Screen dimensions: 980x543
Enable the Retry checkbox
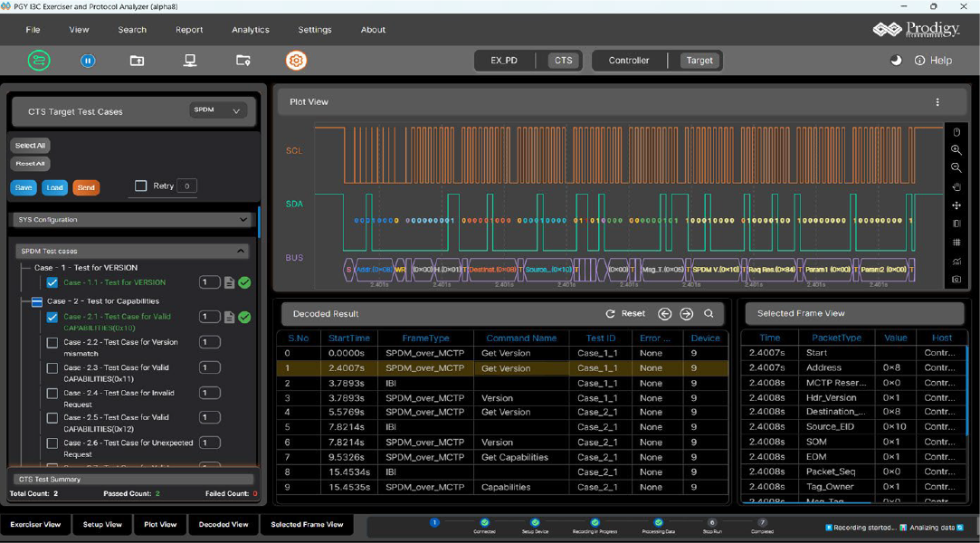tap(140, 186)
